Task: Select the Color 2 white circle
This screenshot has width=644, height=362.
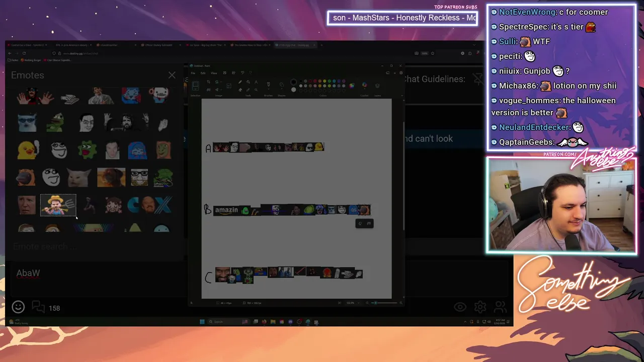Action: 293,89
